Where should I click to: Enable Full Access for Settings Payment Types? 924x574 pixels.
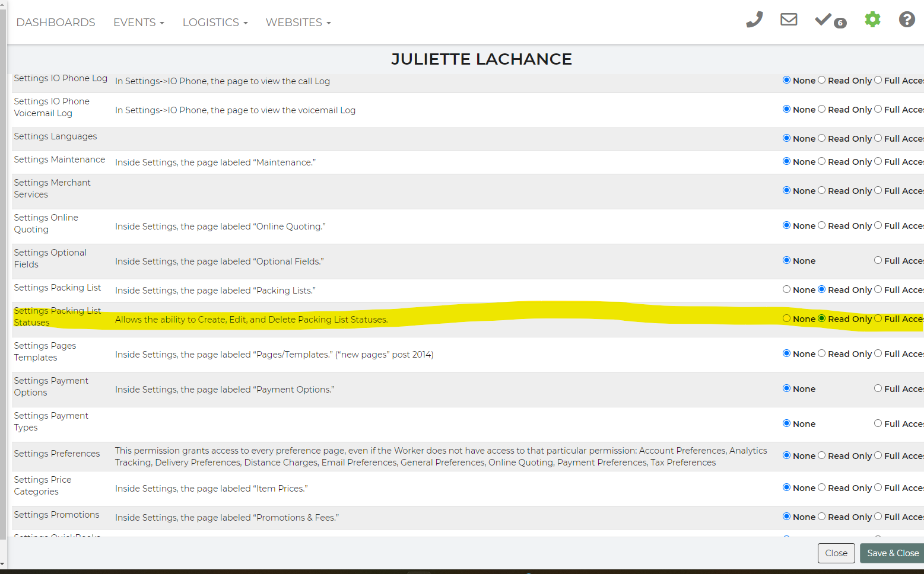[878, 423]
